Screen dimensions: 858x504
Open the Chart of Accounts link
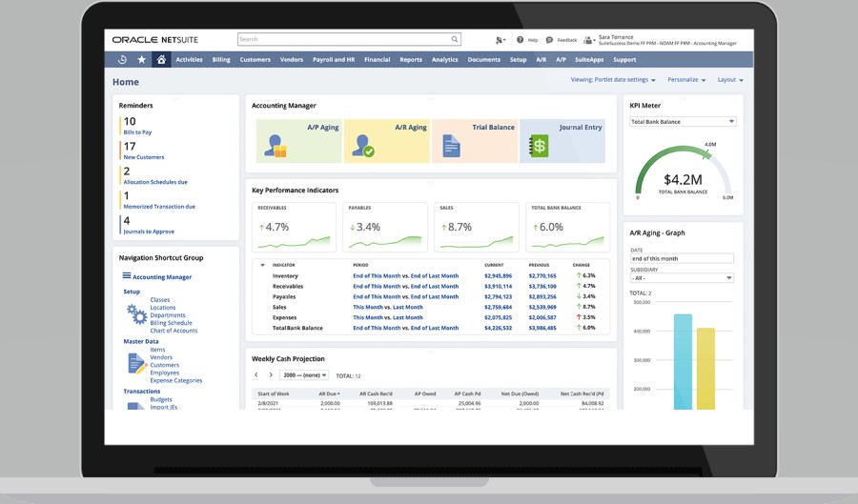click(x=174, y=331)
